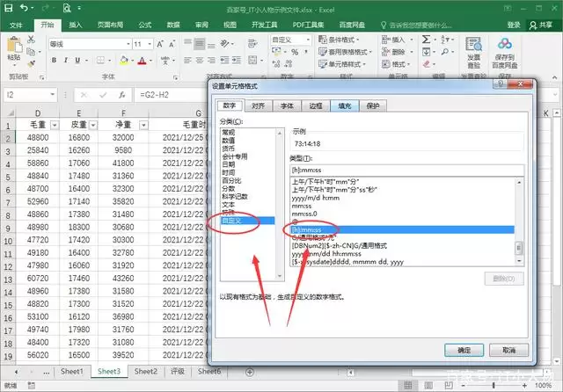Viewport: 563px width, 392px height.
Task: Open the filter dropdown for 毛重 column
Action: (55, 125)
